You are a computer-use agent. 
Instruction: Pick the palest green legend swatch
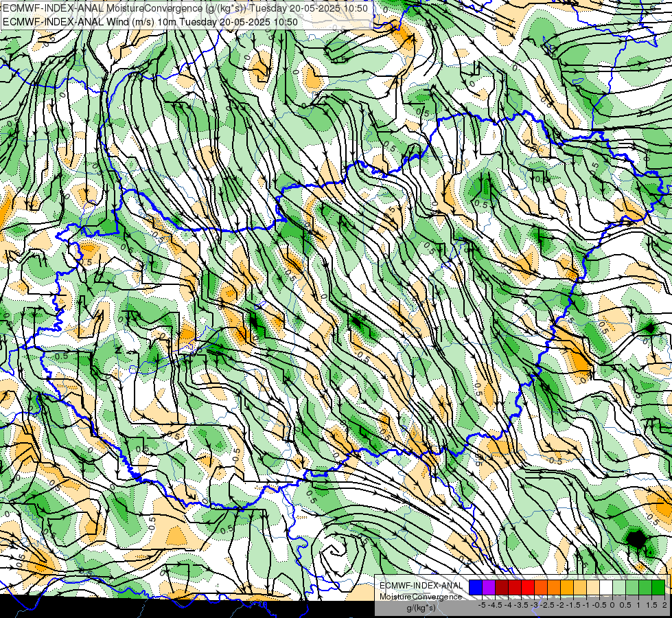pyautogui.click(x=619, y=587)
